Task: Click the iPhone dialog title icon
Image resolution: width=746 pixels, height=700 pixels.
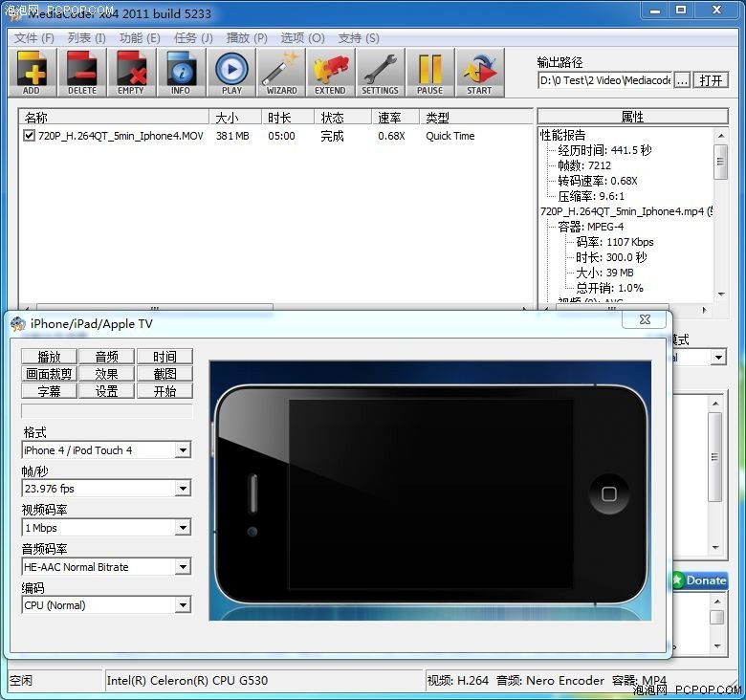Action: 17,324
